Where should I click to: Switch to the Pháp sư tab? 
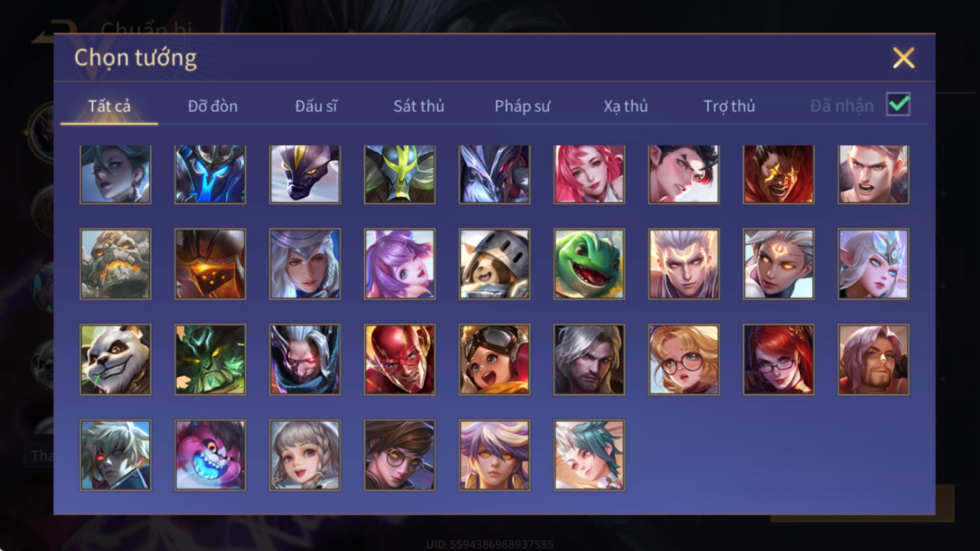pyautogui.click(x=522, y=106)
